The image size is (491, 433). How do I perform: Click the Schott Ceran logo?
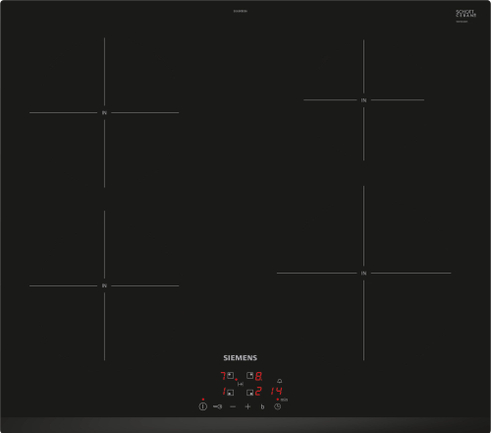click(x=466, y=14)
